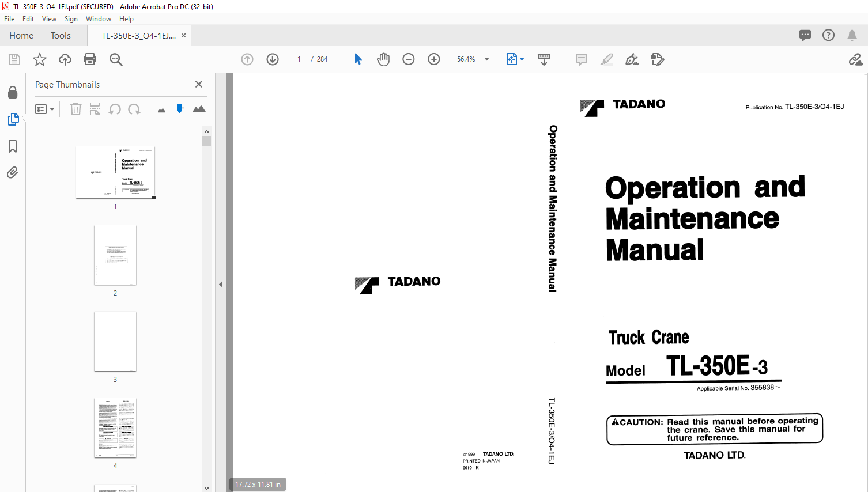Viewport: 868px width, 492px height.
Task: Open the thumbnails options menu dropdown
Action: coord(44,109)
